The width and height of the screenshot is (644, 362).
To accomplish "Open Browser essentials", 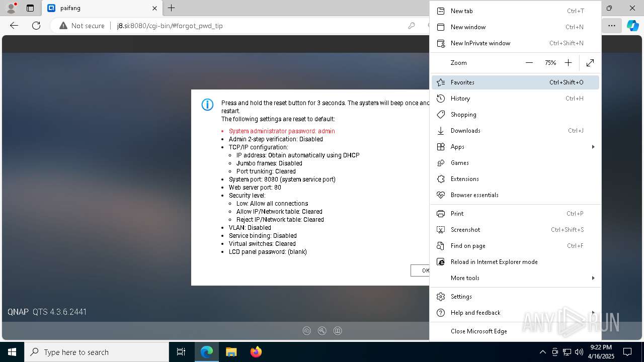I will pos(515,195).
